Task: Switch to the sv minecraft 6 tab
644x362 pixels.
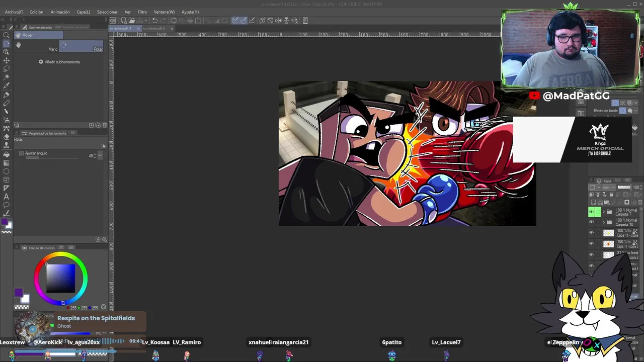Action: [x=154, y=29]
